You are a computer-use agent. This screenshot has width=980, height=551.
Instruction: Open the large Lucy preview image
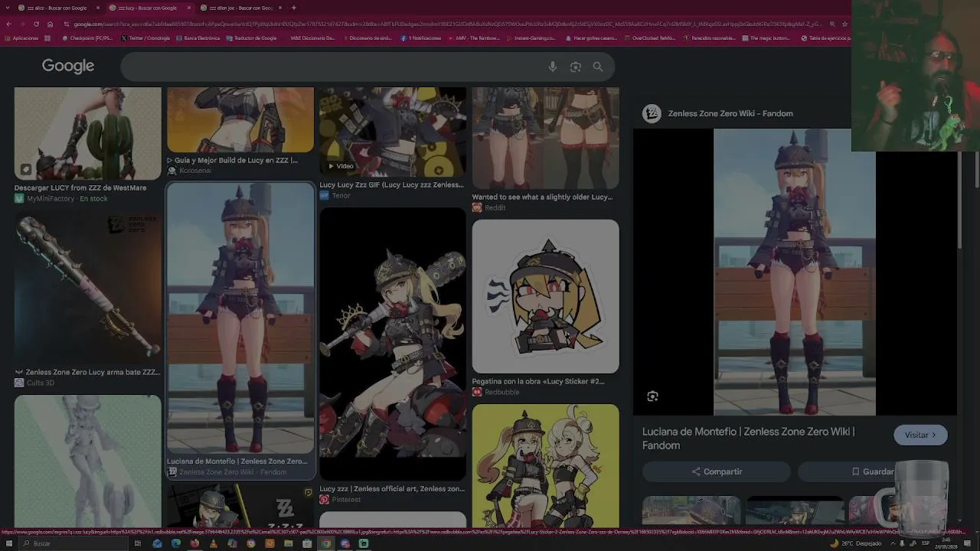point(795,272)
